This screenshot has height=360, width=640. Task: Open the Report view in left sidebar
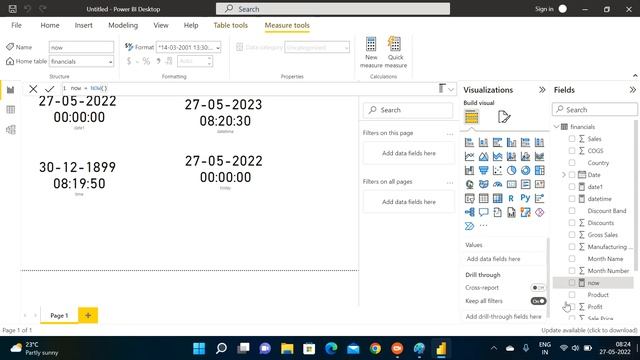point(11,90)
